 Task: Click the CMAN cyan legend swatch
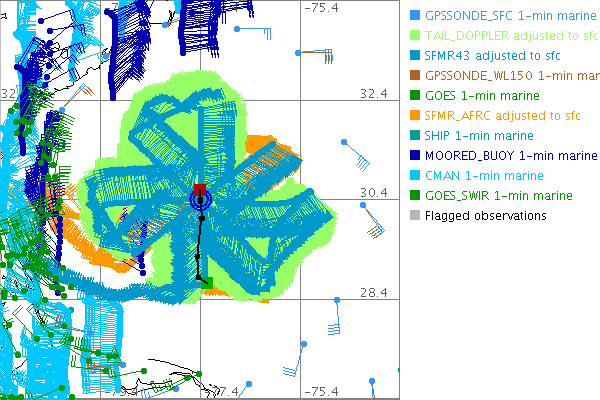(x=413, y=176)
